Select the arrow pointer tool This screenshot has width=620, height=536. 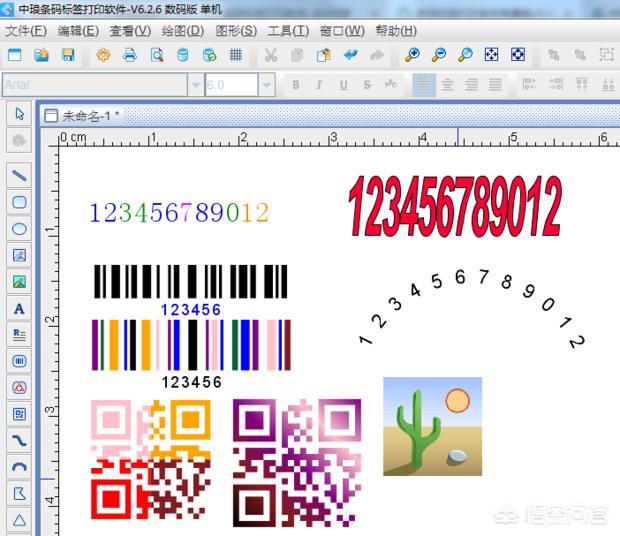(x=19, y=114)
